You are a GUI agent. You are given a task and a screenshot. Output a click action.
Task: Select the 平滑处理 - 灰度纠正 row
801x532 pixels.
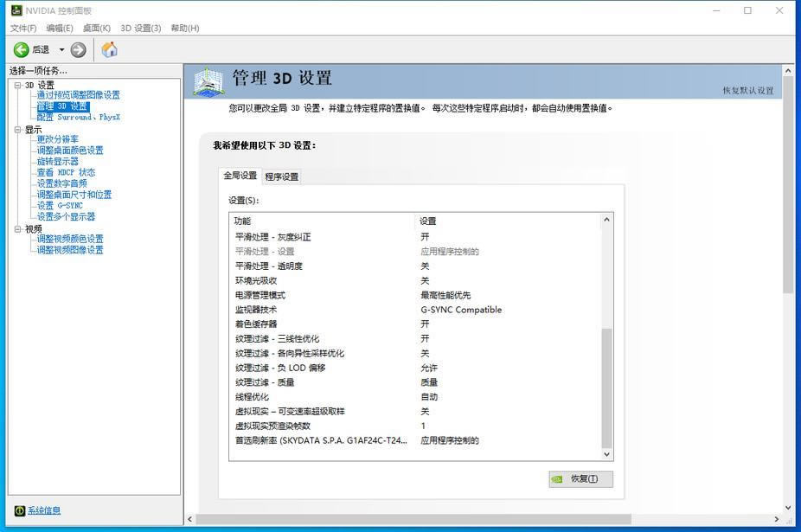(416, 237)
